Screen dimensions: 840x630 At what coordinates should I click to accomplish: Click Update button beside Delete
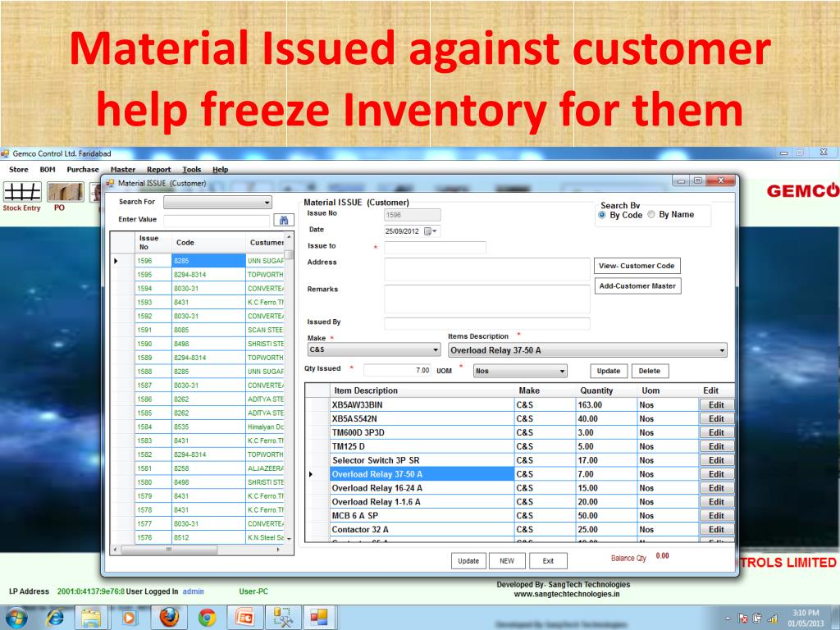pyautogui.click(x=609, y=371)
